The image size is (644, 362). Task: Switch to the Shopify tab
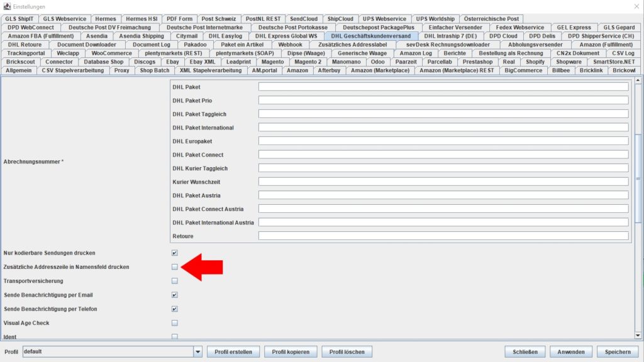click(x=535, y=62)
